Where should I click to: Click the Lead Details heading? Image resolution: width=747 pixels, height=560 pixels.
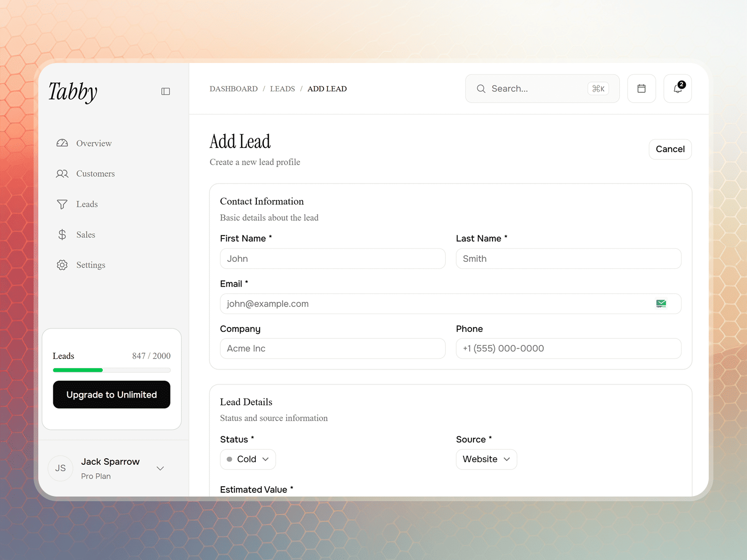246,402
